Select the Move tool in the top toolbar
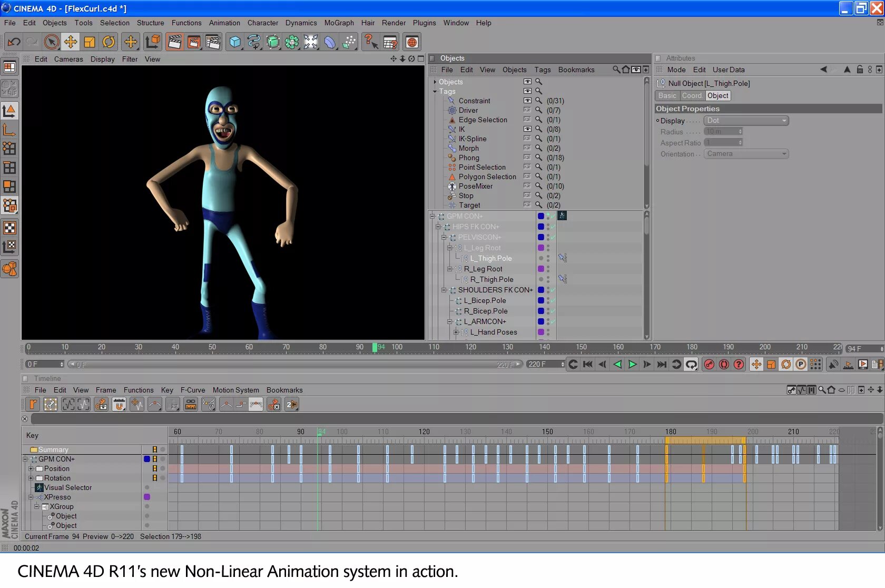Viewport: 885px width, 588px height. pos(71,42)
